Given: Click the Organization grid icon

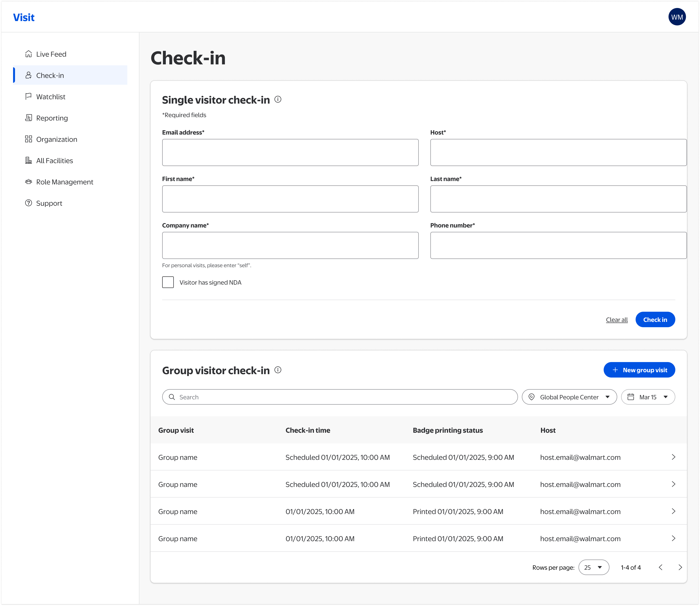Looking at the screenshot, I should click(28, 139).
